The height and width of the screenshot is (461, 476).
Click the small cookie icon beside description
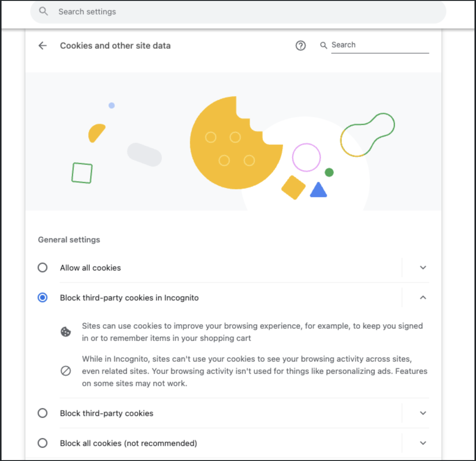(x=66, y=332)
